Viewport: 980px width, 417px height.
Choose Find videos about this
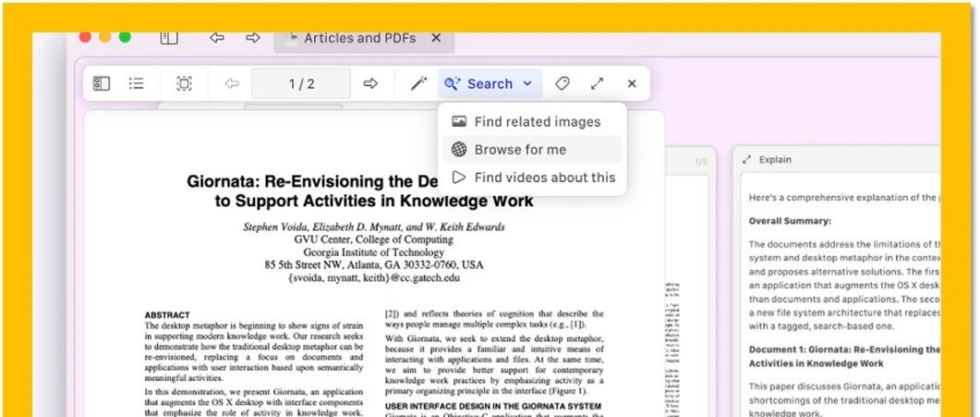pyautogui.click(x=532, y=178)
